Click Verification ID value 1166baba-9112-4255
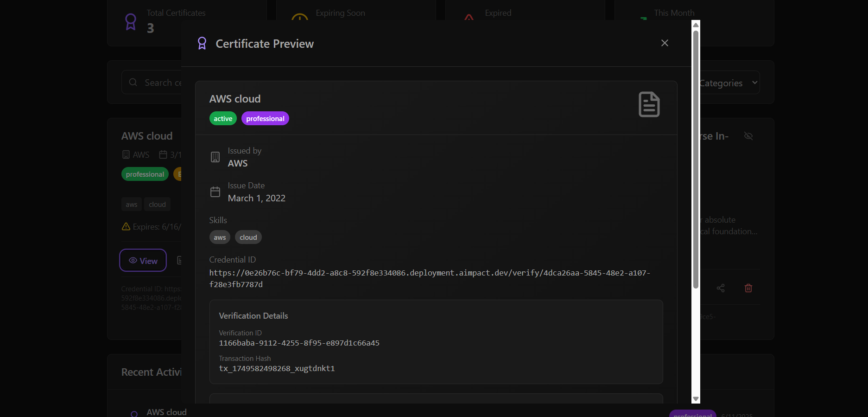Screen dimensions: 868x417 click(x=299, y=343)
